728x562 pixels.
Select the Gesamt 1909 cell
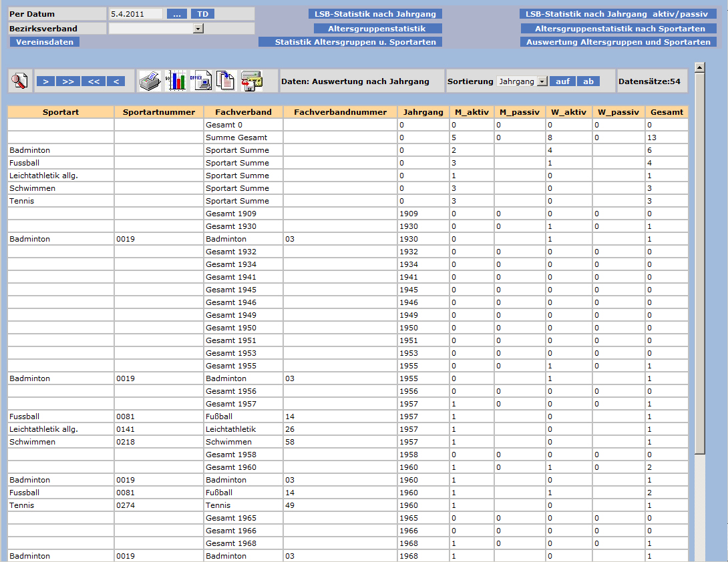(x=243, y=214)
